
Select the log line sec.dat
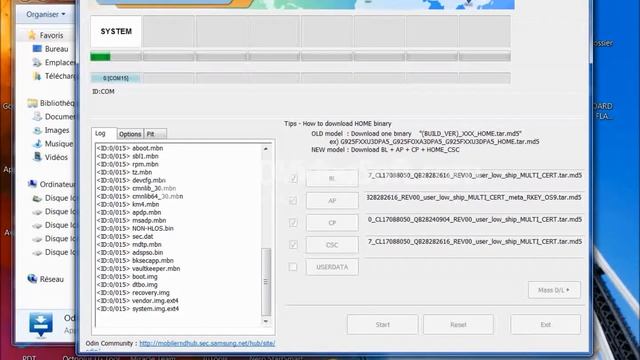(125, 236)
